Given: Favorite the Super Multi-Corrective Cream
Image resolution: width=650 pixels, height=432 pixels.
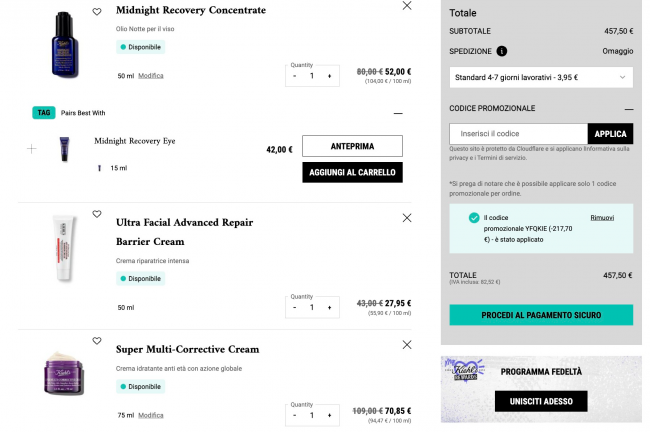Looking at the screenshot, I should pyautogui.click(x=97, y=341).
